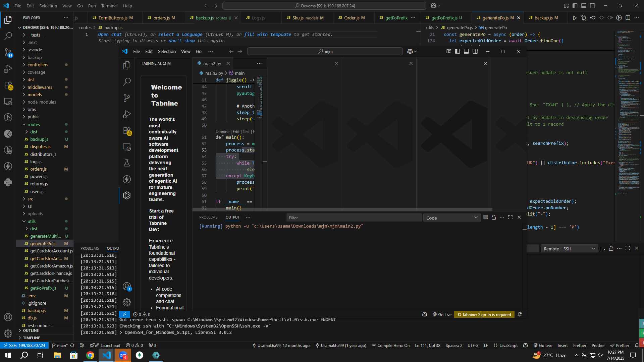Toggle secondary side bar in main title bar
The width and height of the screenshot is (644, 362).
(593, 6)
